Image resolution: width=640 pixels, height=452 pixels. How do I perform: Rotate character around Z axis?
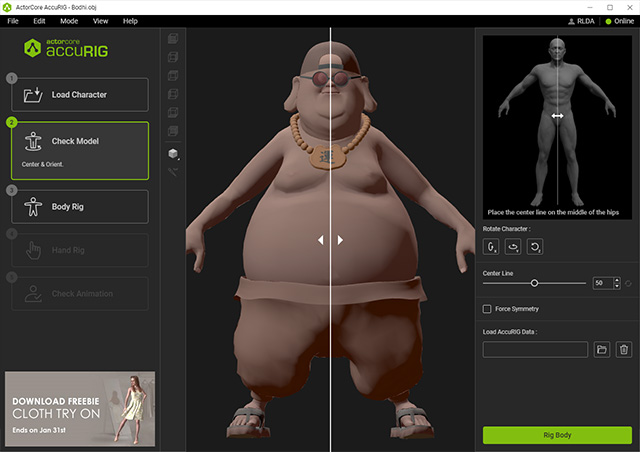point(535,245)
